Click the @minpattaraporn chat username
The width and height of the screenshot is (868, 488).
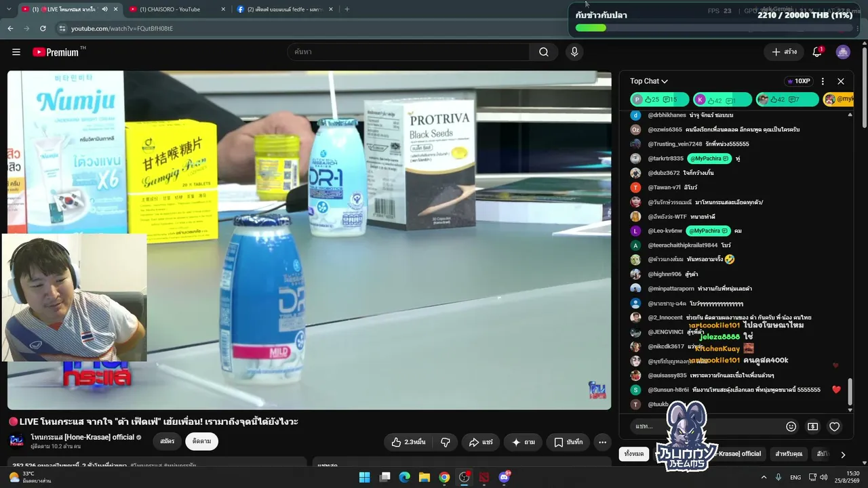671,289
